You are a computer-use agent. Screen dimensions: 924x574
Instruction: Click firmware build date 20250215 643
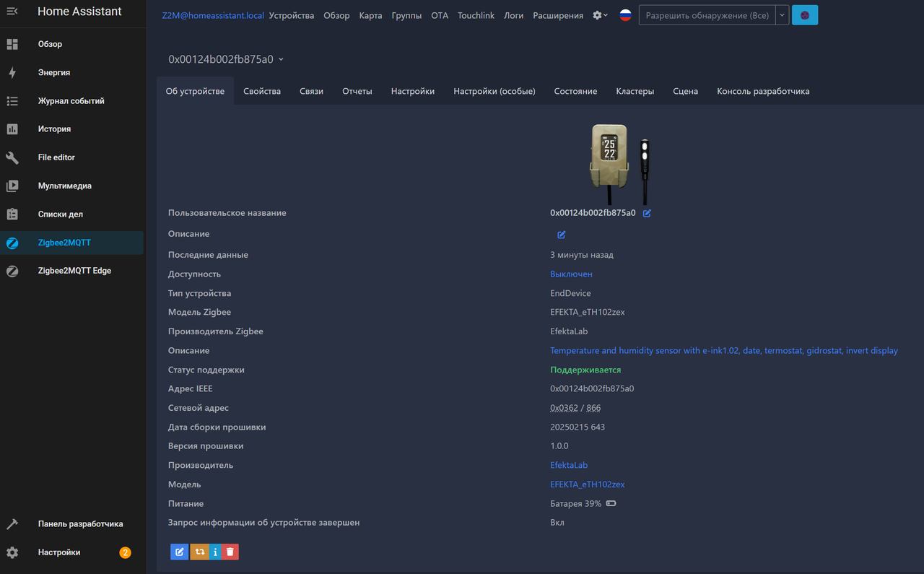click(577, 427)
